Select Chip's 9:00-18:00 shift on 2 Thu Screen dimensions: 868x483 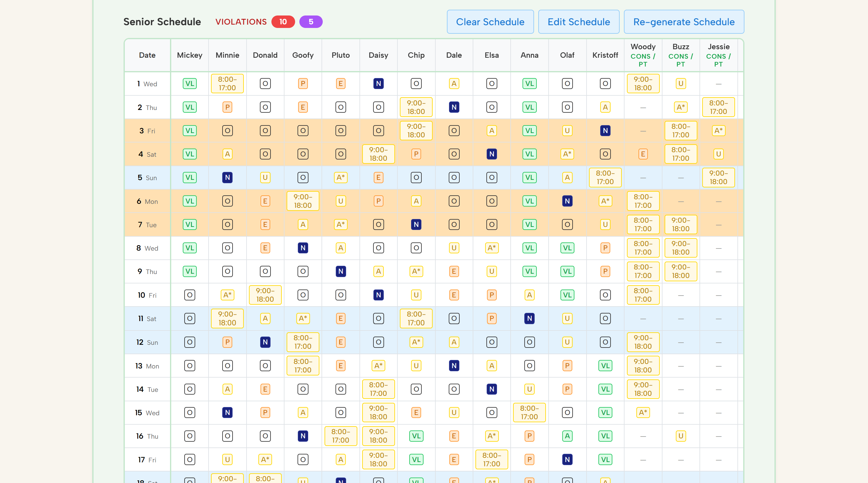tap(416, 107)
